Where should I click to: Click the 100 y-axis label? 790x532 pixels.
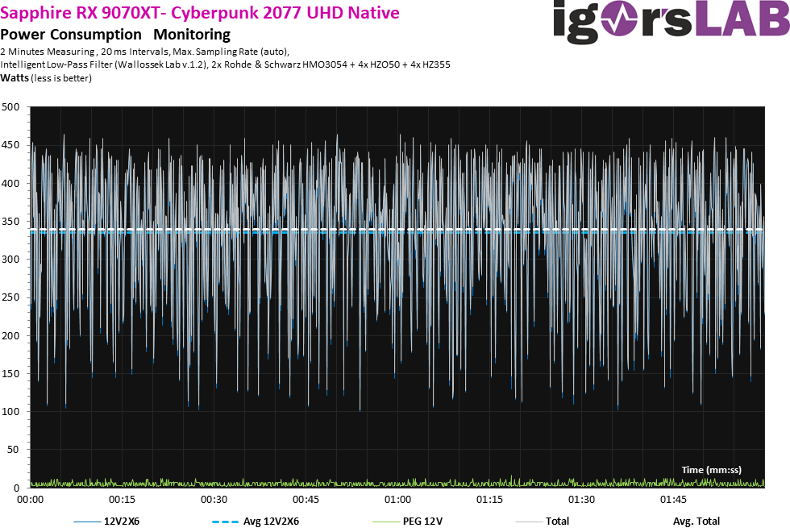click(10, 412)
